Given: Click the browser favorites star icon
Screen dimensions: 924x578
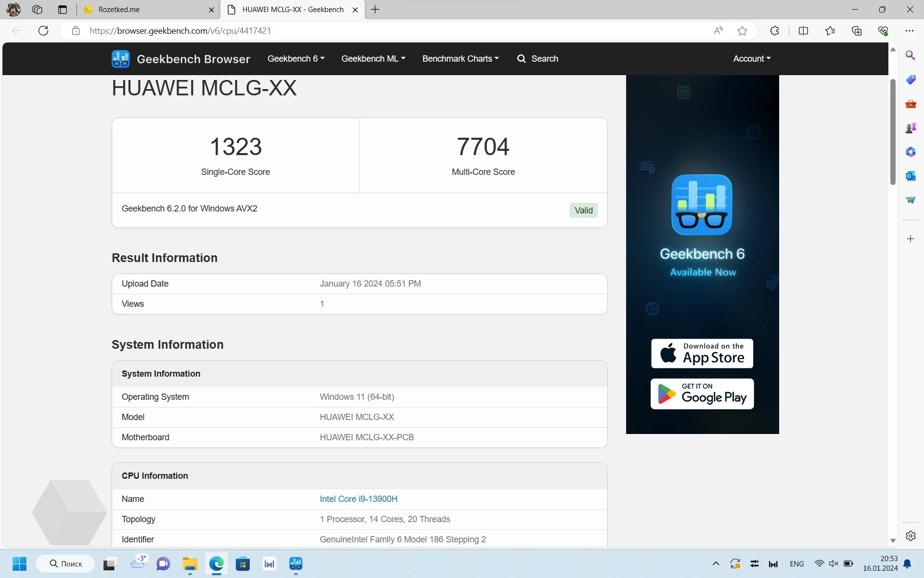Looking at the screenshot, I should [743, 30].
